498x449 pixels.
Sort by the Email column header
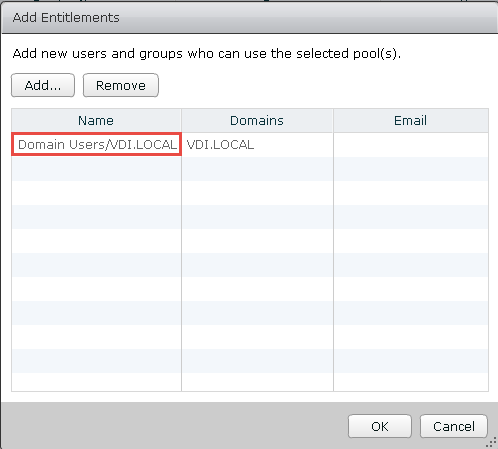point(411,120)
